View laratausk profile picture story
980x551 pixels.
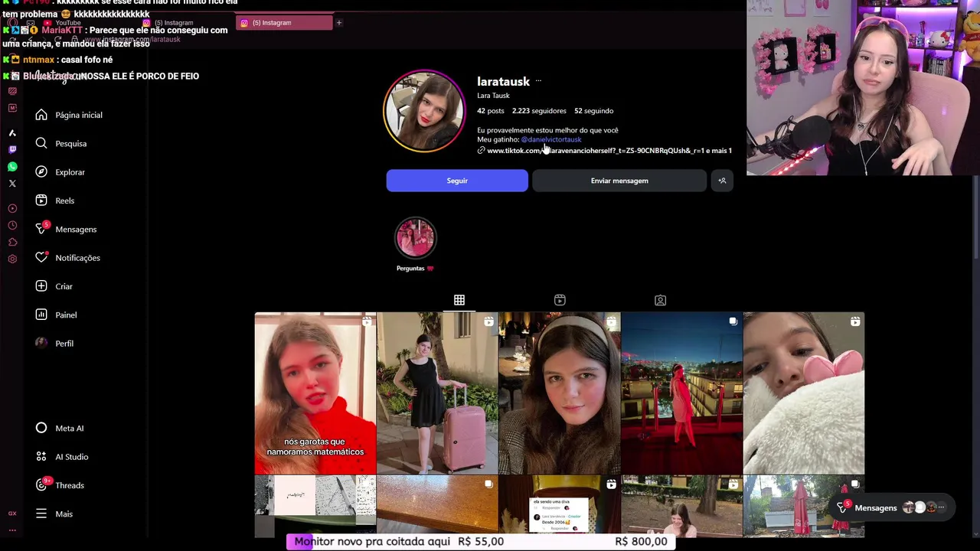(424, 112)
